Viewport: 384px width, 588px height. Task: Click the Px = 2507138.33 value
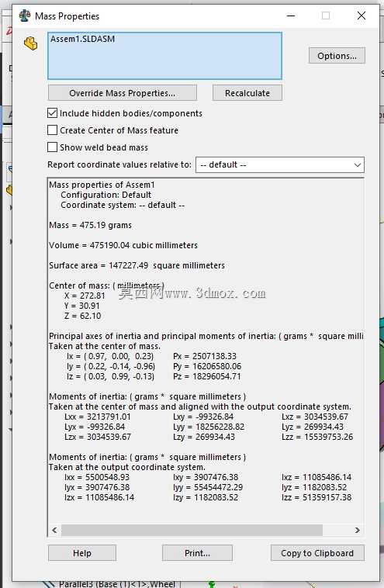tap(205, 356)
